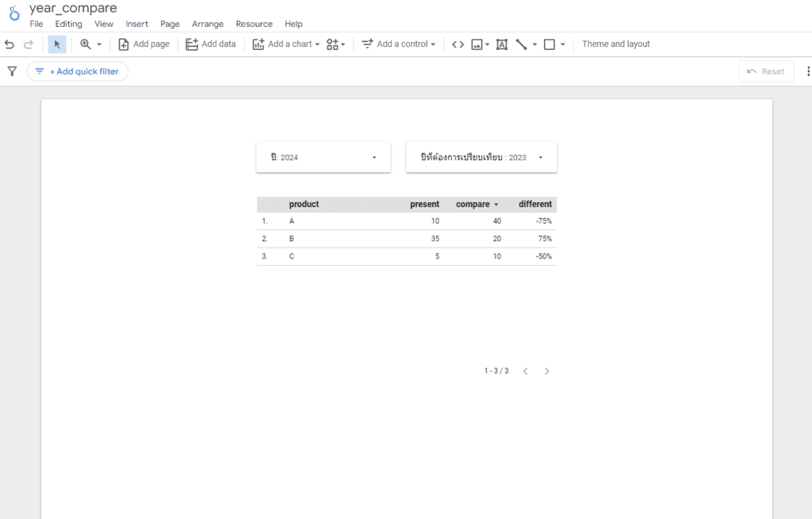This screenshot has height=519, width=812.
Task: Insert a text box using text icon
Action: point(501,44)
